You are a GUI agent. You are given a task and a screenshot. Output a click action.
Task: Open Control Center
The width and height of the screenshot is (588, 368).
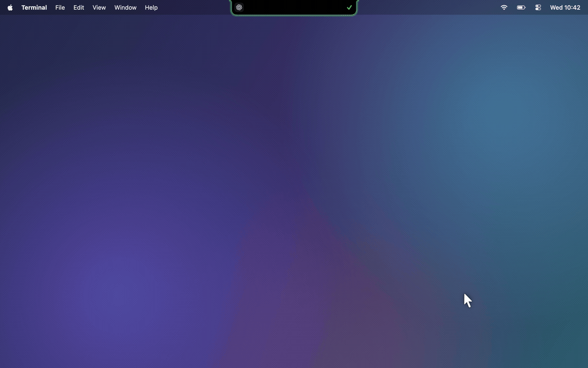click(x=538, y=7)
